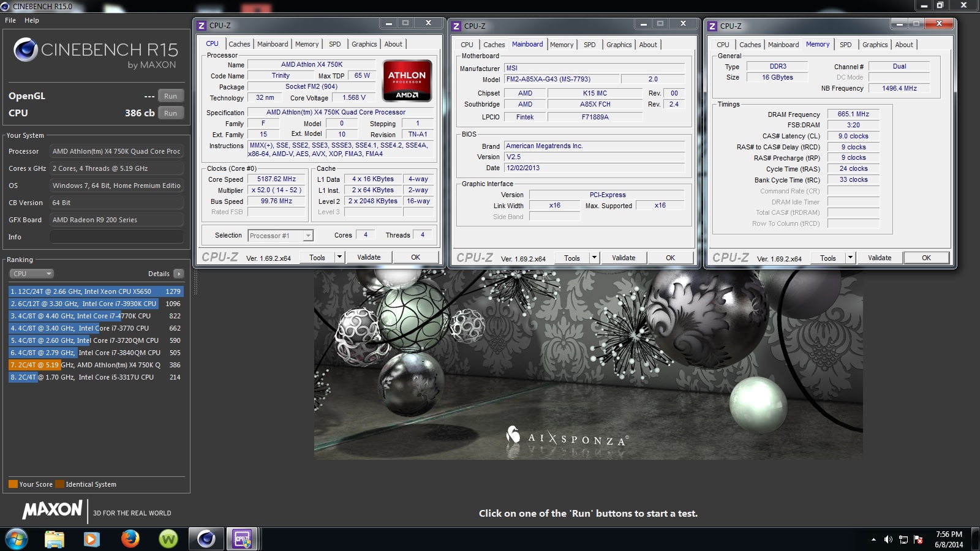This screenshot has height=551, width=980.
Task: Click Cinebench R15 logo icon
Action: click(x=26, y=50)
